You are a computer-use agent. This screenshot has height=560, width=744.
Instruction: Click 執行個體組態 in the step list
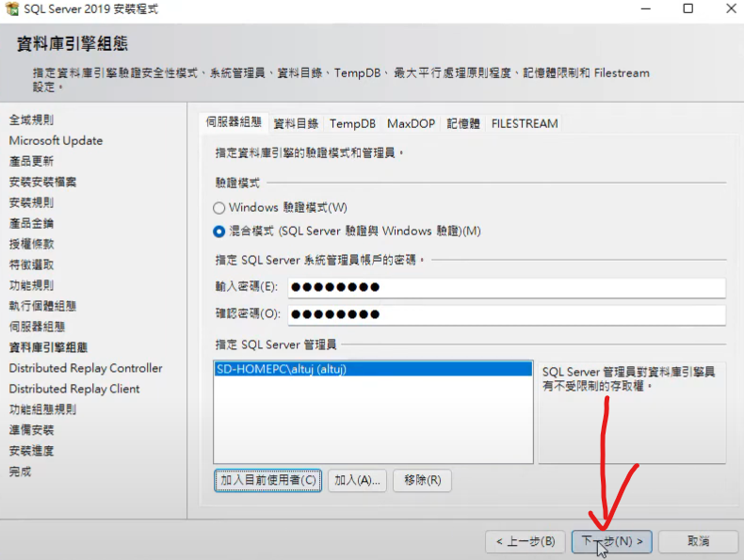coord(42,306)
